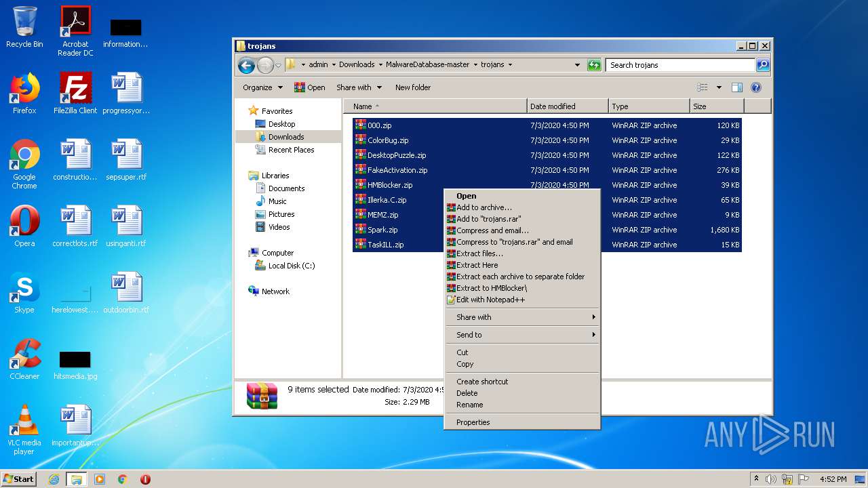Viewport: 868px width, 488px height.
Task: Expand Send to submenu in context menu
Action: coord(522,335)
